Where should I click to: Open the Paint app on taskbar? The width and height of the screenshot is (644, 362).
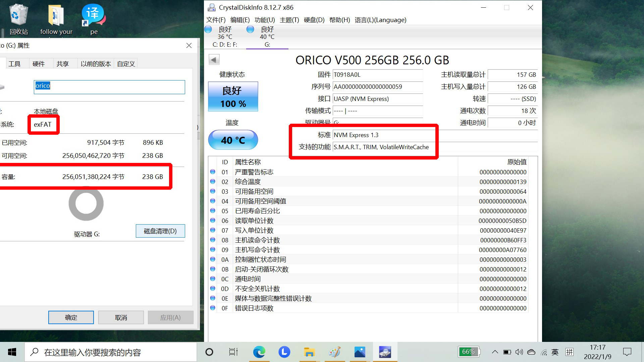[334, 352]
